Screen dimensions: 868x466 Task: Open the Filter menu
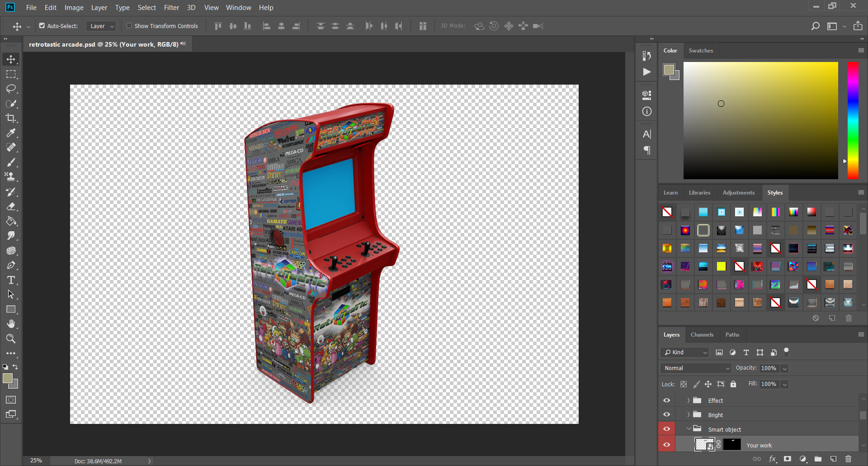(171, 8)
